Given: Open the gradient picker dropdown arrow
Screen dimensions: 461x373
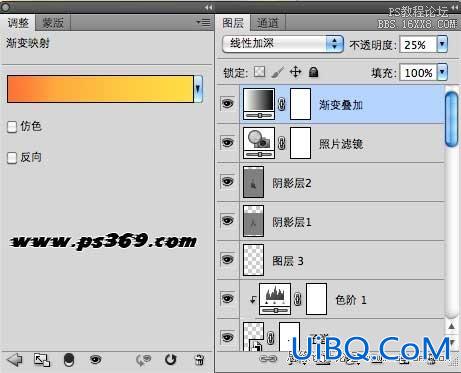Looking at the screenshot, I should click(198, 89).
